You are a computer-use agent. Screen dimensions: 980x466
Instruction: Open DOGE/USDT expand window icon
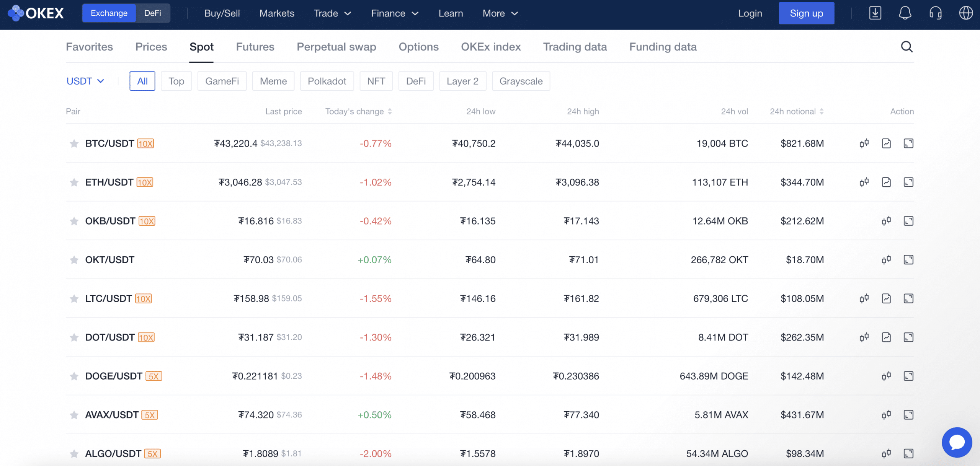[x=908, y=376]
